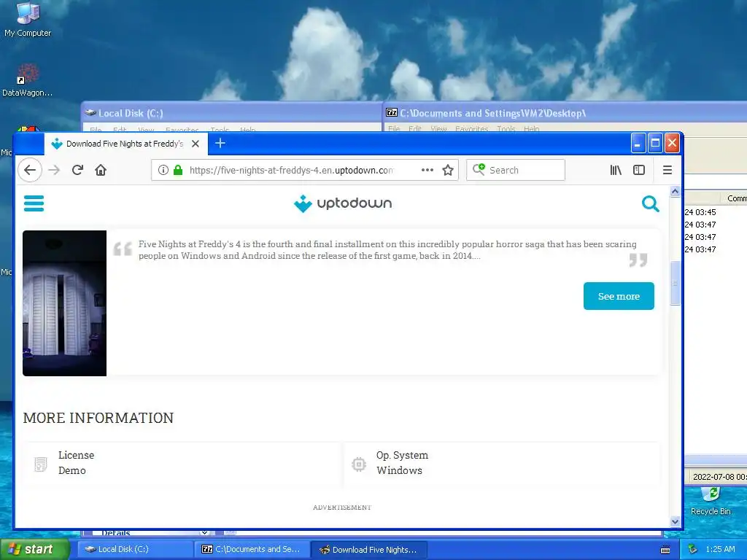Open Firefox hamburger application menu
Viewport: 747px width, 560px height.
(x=667, y=170)
